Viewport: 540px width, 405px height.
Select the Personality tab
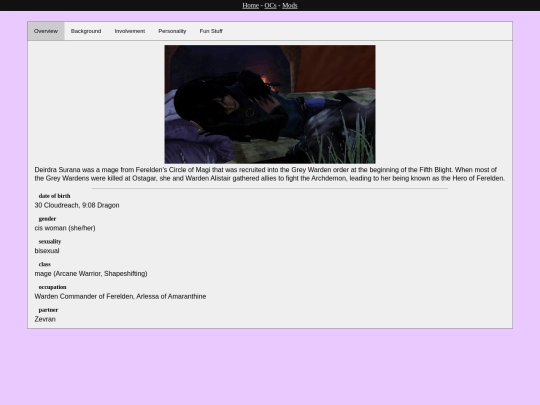(172, 31)
